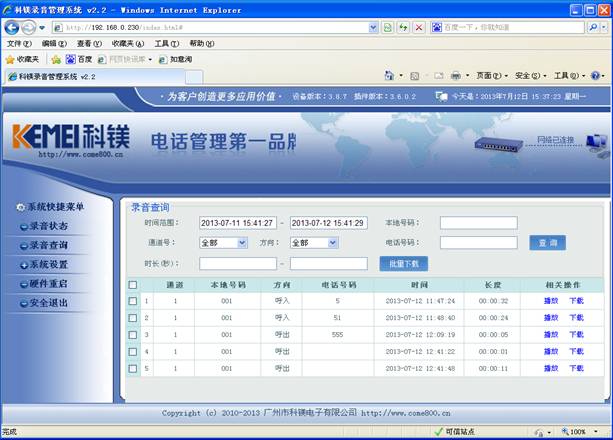Viewport: 613px width, 440px height.
Task: Open the 方向 direction dropdown
Action: [x=313, y=242]
